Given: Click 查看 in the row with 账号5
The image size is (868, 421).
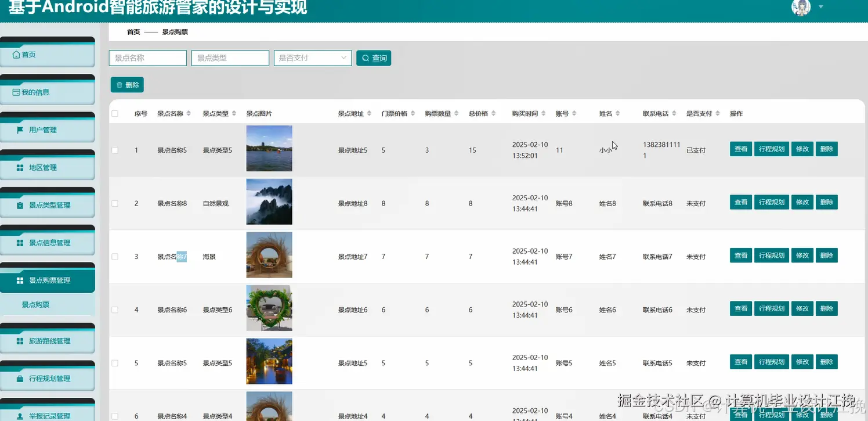Looking at the screenshot, I should [x=741, y=362].
